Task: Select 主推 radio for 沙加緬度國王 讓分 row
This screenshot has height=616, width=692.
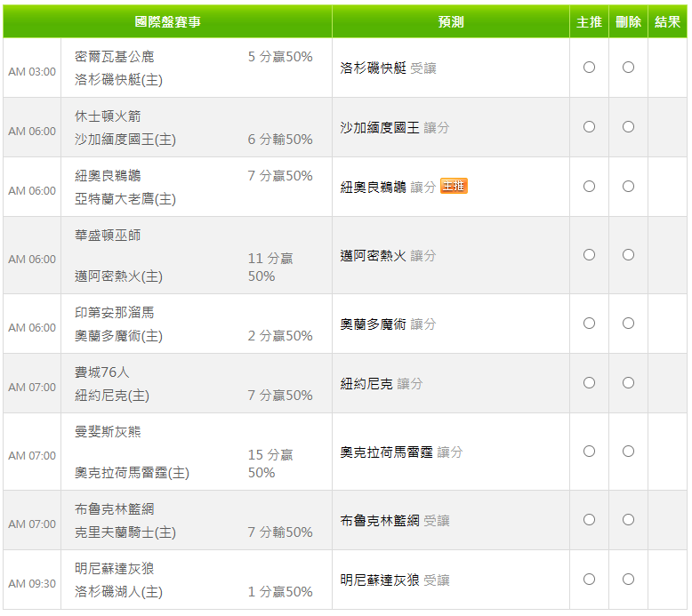Action: coord(589,127)
